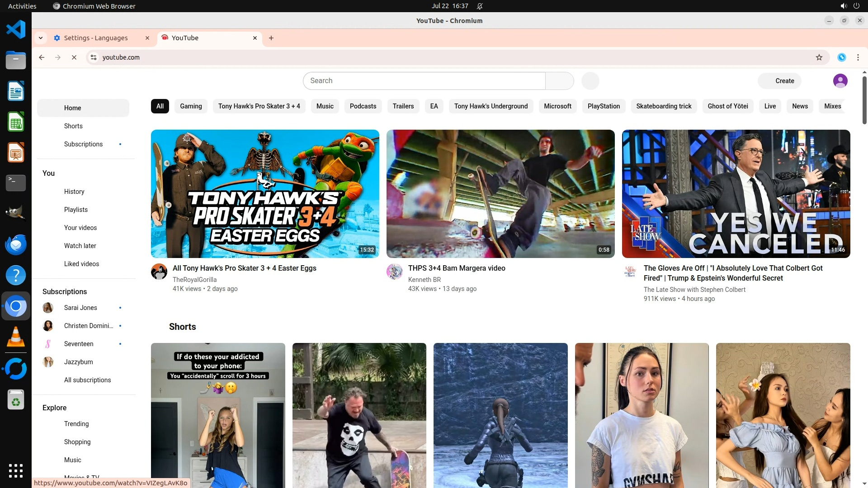868x488 pixels.
Task: Select the Gaming filter chip
Action: point(191,106)
